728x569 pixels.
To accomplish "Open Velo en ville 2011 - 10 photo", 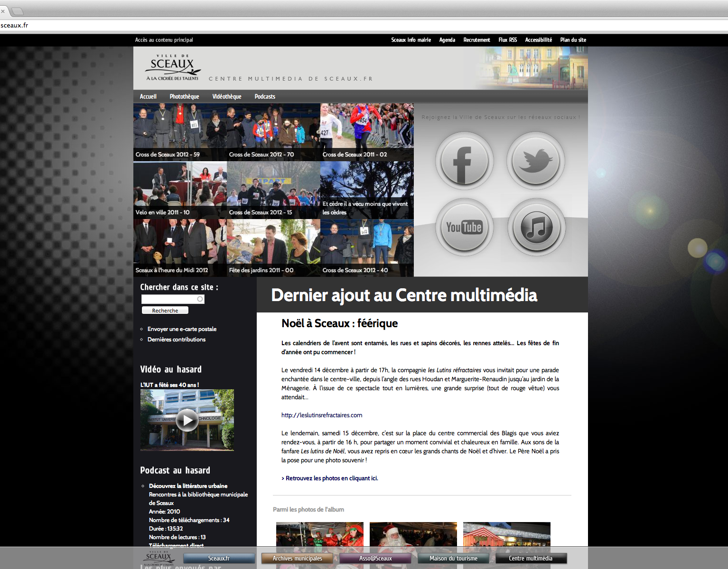I will 180,190.
